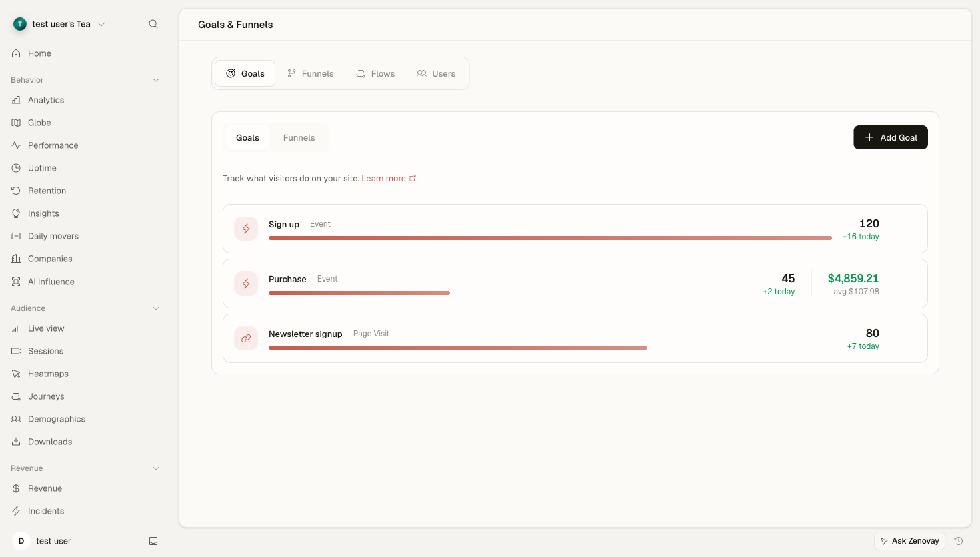The width and height of the screenshot is (980, 557).
Task: Open the Globe map icon
Action: point(16,123)
